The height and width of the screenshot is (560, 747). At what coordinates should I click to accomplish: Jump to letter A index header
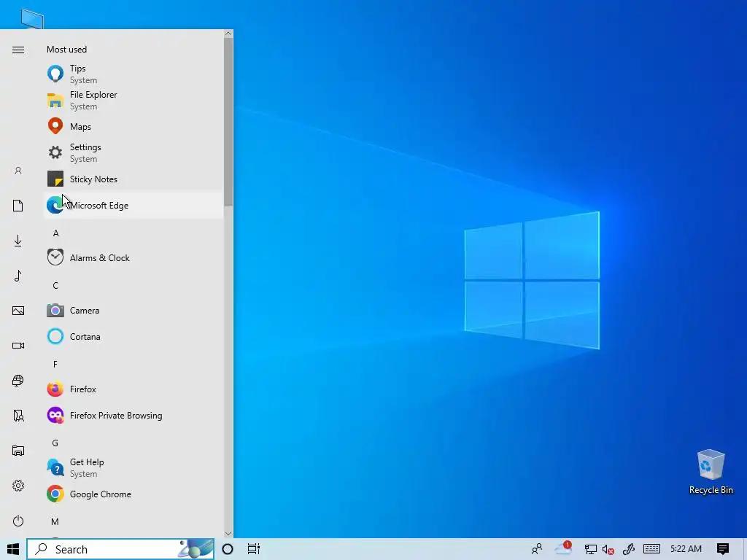(55, 233)
